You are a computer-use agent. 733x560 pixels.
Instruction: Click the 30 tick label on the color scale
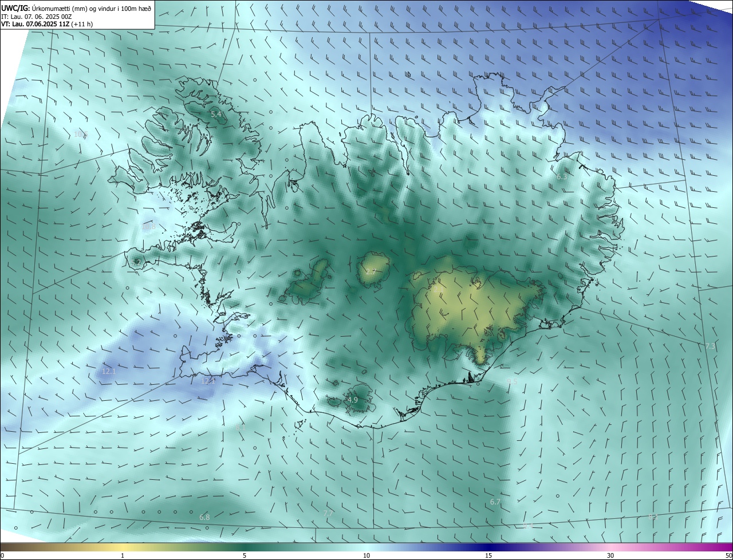tap(610, 555)
